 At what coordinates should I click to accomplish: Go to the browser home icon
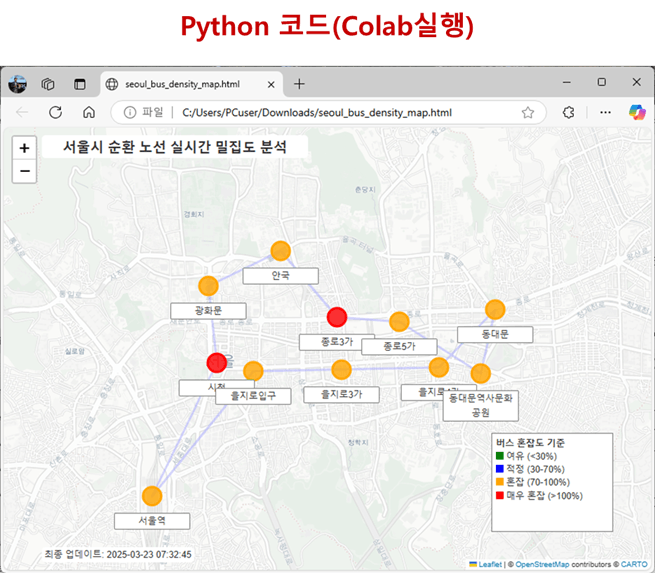click(x=89, y=112)
